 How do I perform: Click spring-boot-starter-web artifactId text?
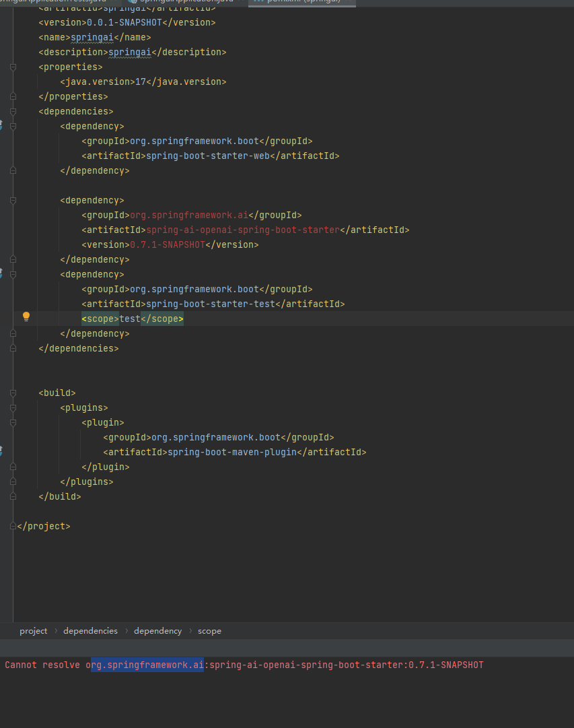pos(208,156)
